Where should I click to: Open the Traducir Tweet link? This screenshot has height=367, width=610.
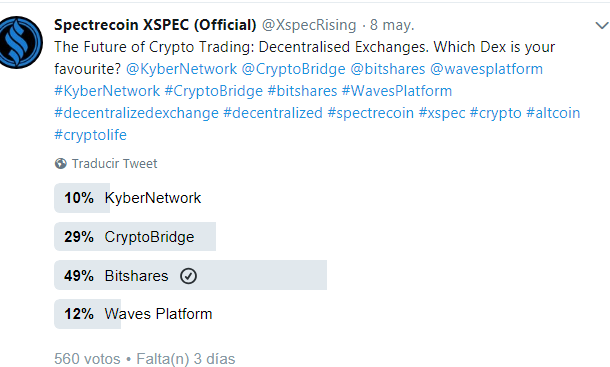[x=114, y=163]
